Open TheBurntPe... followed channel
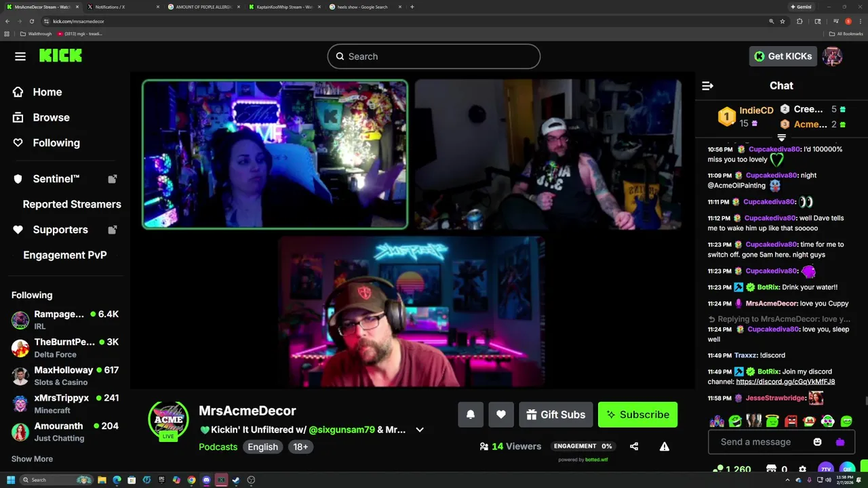This screenshot has width=868, height=488. click(65, 348)
